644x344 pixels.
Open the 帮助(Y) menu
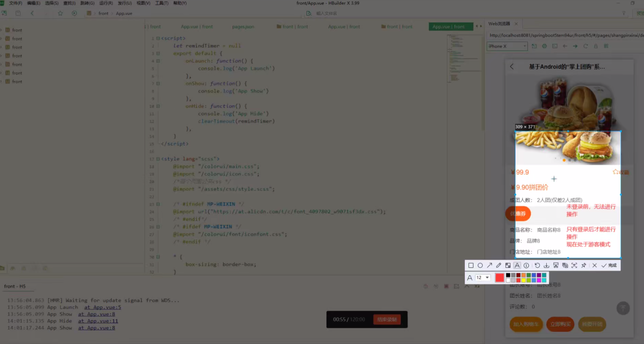click(180, 3)
